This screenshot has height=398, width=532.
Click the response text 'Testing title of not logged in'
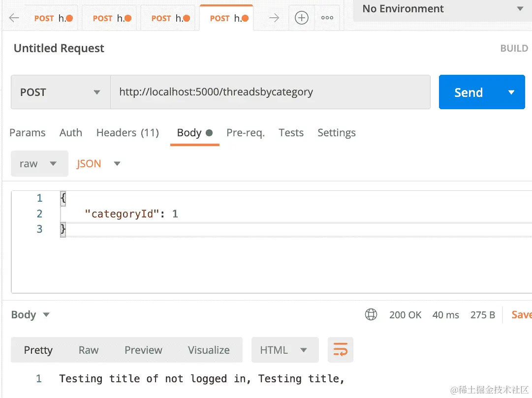(155, 379)
